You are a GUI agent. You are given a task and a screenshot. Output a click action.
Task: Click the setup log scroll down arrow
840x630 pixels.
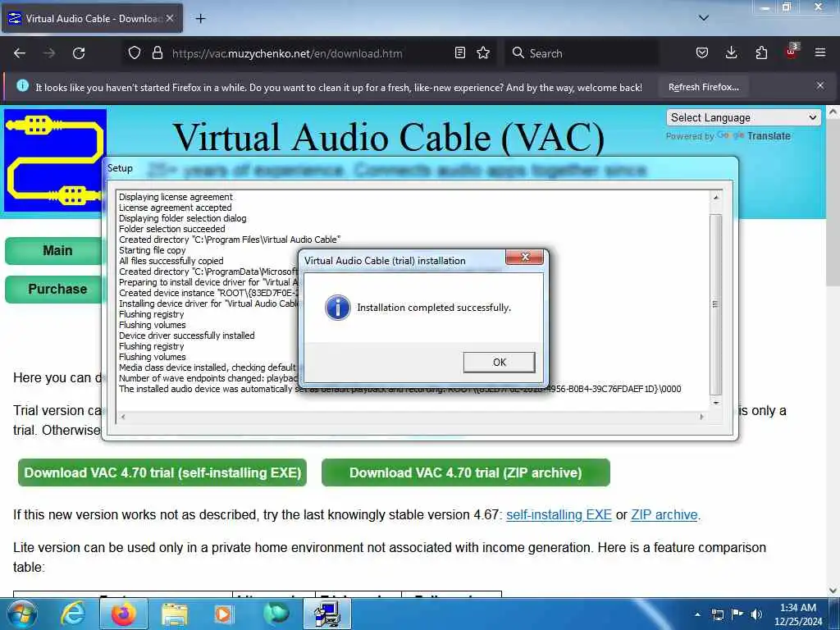click(x=715, y=403)
